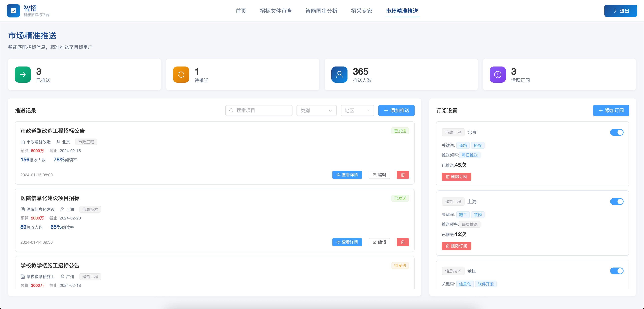This screenshot has width=644, height=309.
Task: Click person icon beside 广州
Action: [x=62, y=277]
